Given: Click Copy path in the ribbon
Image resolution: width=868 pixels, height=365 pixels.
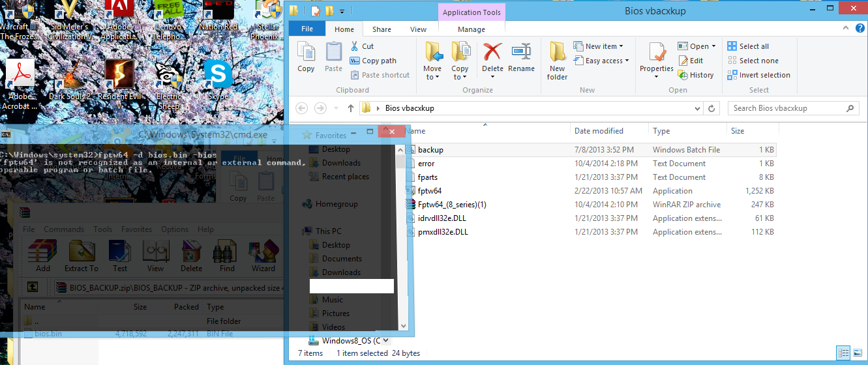Looking at the screenshot, I should click(373, 61).
